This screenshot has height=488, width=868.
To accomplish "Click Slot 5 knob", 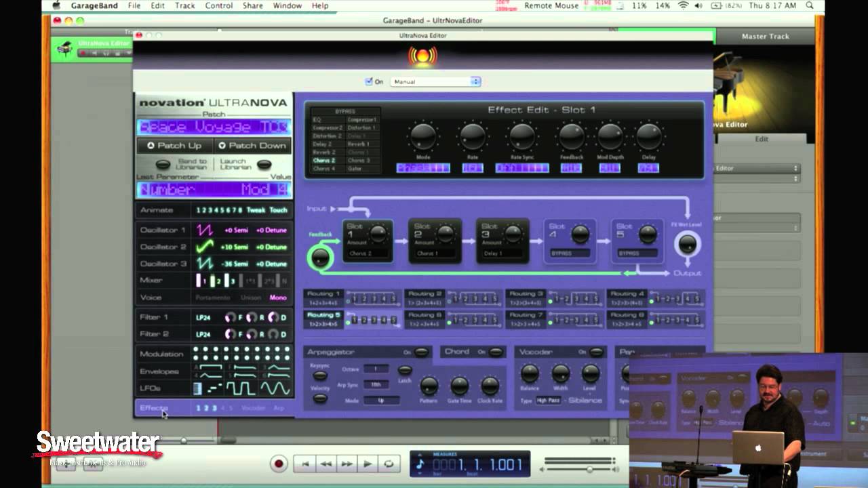I will [648, 235].
